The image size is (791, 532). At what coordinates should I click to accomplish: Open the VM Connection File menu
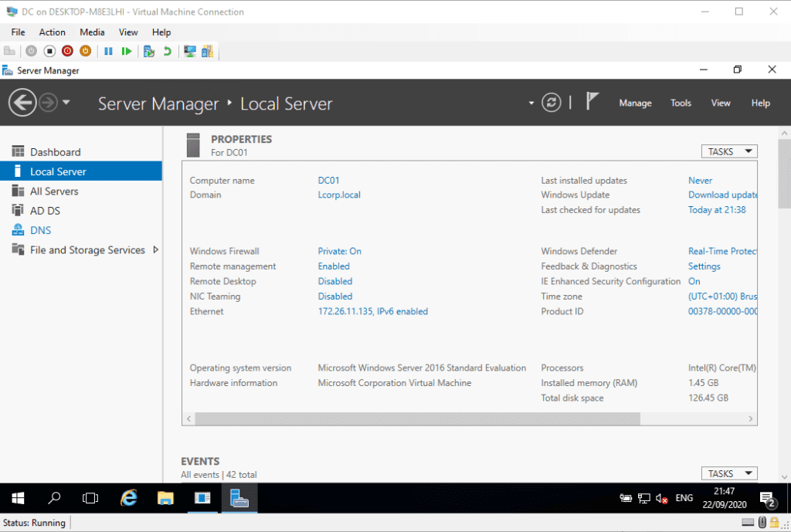(x=19, y=32)
